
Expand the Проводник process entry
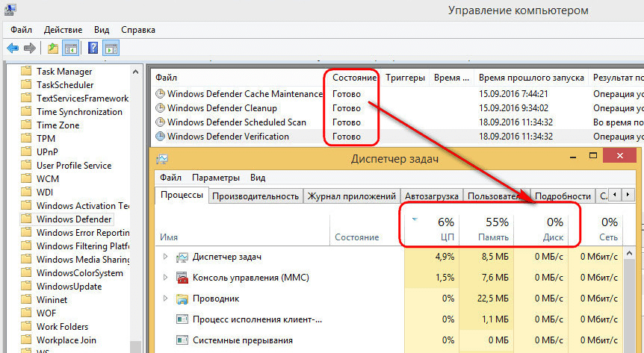(x=165, y=299)
